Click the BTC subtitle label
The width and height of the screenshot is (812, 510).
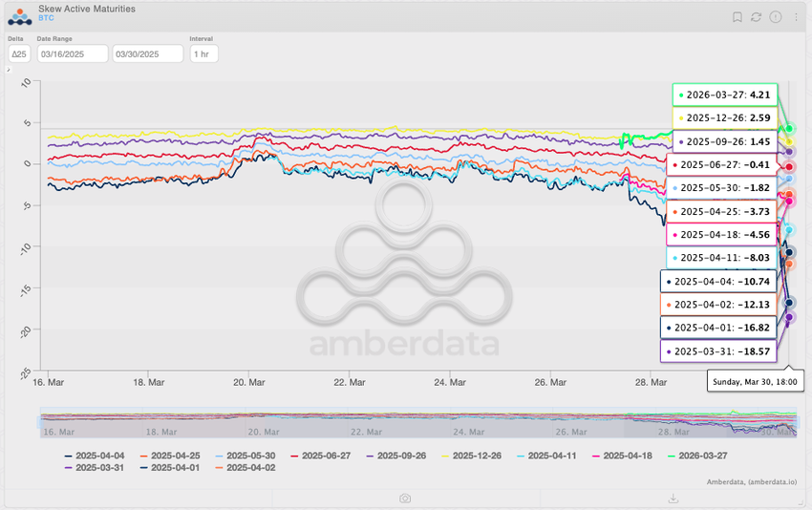46,19
